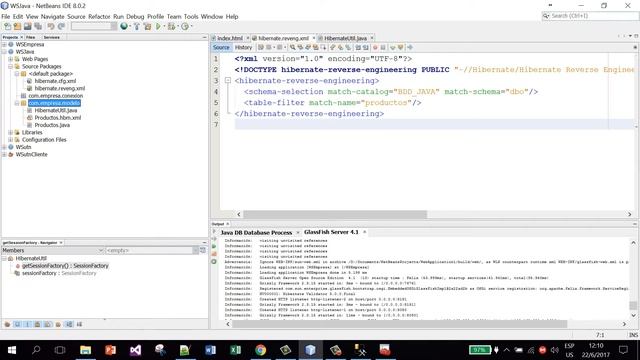Click the Redo toolbar icon
The image size is (640, 360).
pyautogui.click(x=62, y=27)
